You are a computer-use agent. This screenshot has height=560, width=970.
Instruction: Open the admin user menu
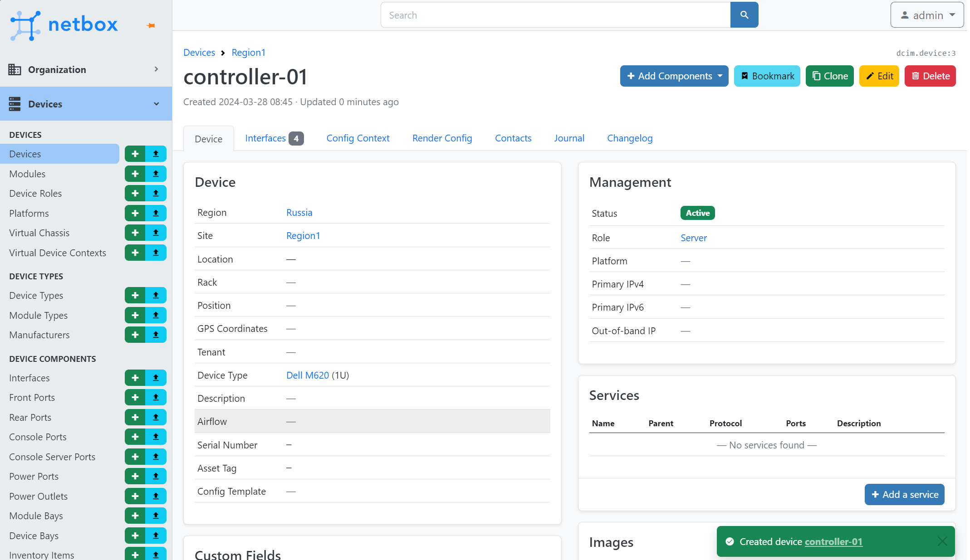point(927,15)
